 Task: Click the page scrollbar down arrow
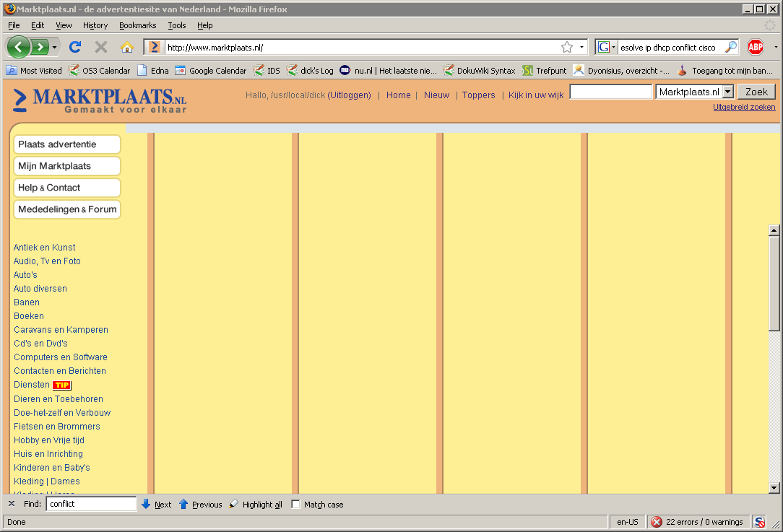click(x=774, y=488)
